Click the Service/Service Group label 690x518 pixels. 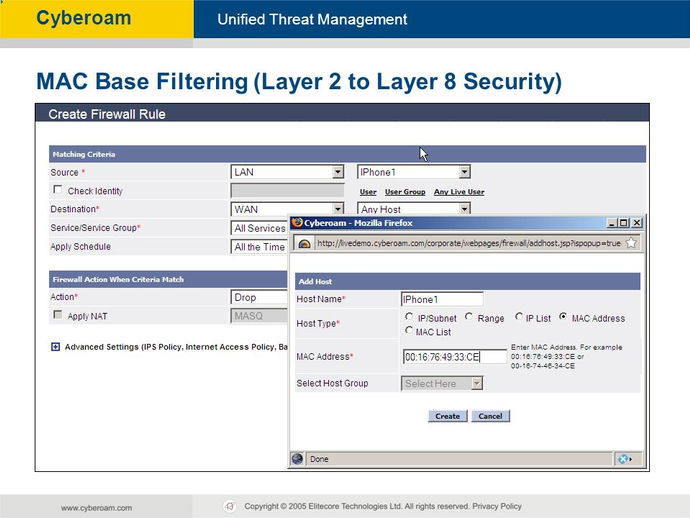point(95,228)
